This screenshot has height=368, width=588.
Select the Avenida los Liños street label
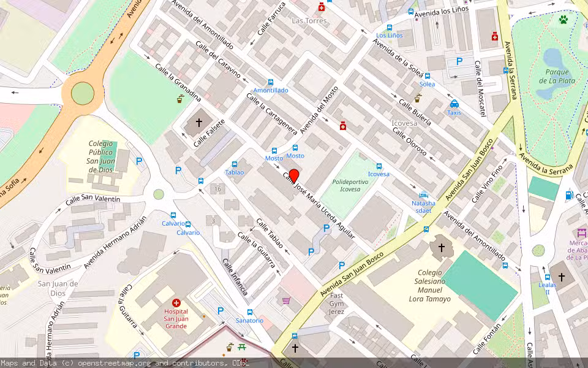pos(442,12)
